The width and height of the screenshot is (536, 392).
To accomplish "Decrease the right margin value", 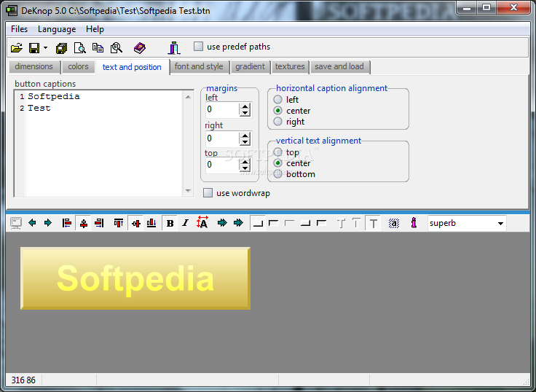I will (x=245, y=142).
